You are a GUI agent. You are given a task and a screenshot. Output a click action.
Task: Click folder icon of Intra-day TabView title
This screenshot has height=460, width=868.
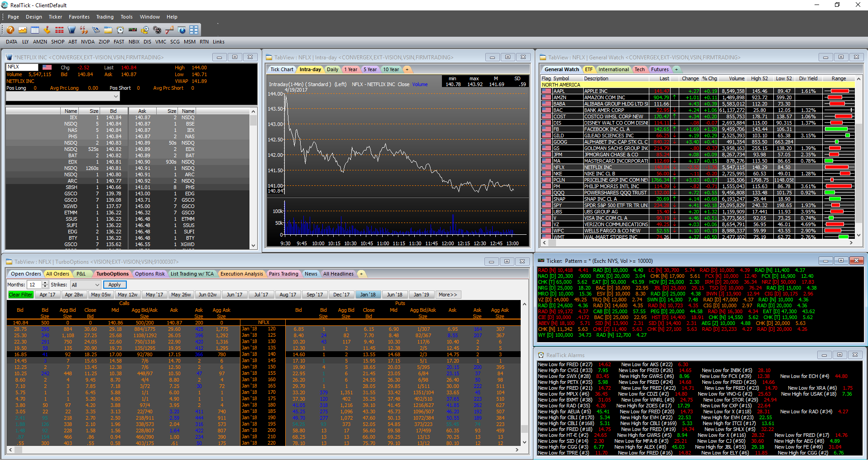pyautogui.click(x=269, y=58)
